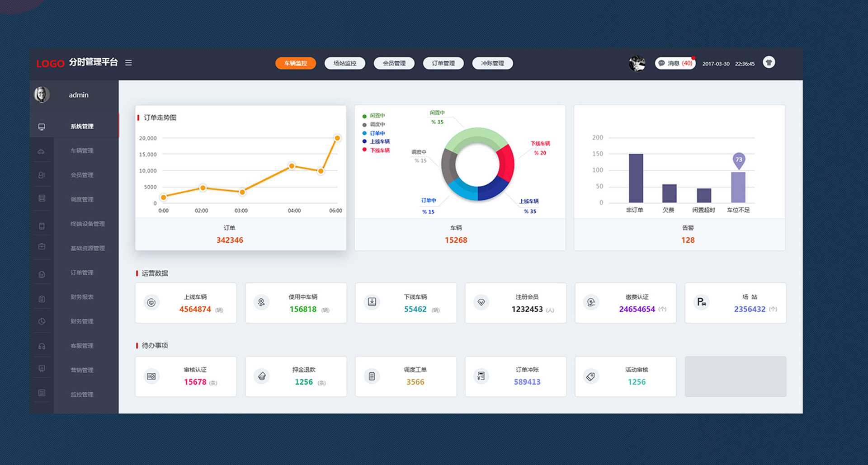Toggle the 上线车辆 dark blue legend item
The height and width of the screenshot is (465, 868).
pos(376,141)
